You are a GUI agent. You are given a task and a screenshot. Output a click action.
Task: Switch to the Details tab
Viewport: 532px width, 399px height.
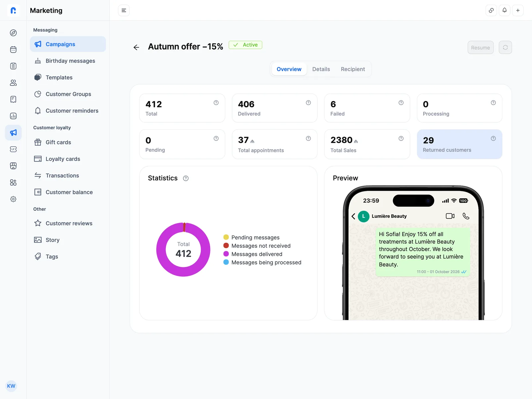point(321,69)
